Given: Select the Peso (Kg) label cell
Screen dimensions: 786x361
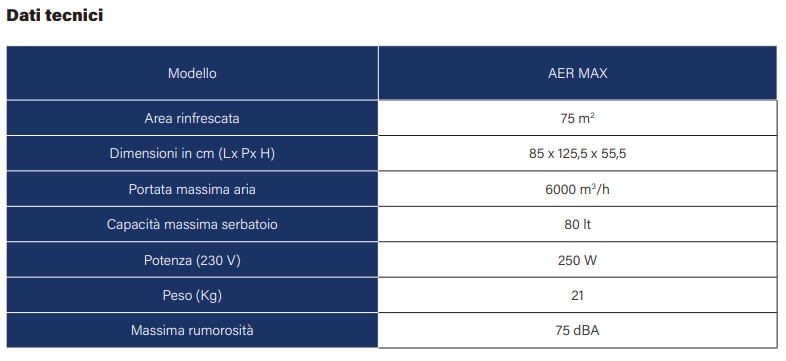Looking at the screenshot, I should click(x=192, y=295).
